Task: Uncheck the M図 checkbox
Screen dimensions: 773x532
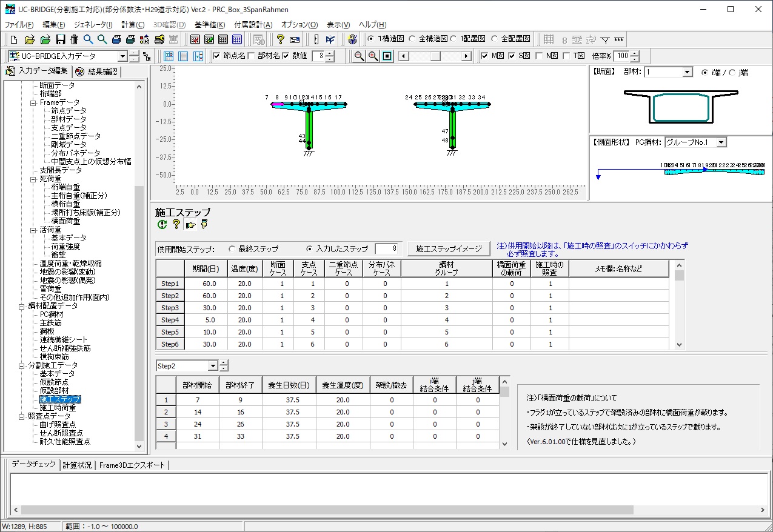Action: (x=484, y=56)
